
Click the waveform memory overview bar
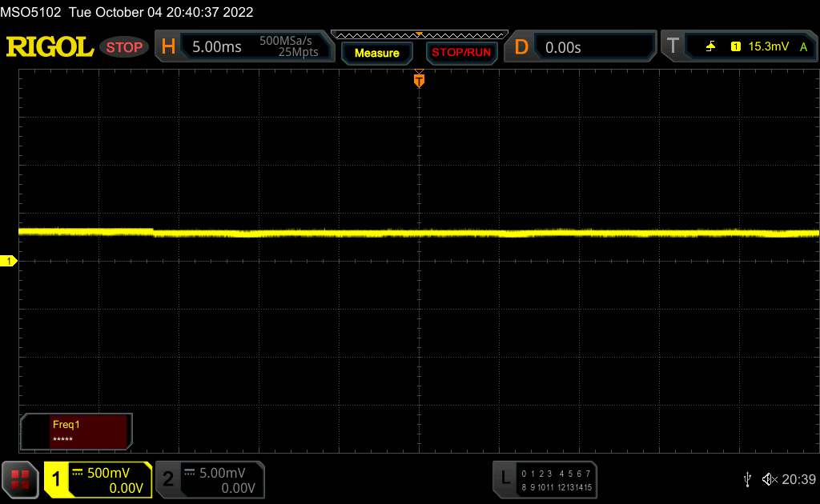point(420,35)
